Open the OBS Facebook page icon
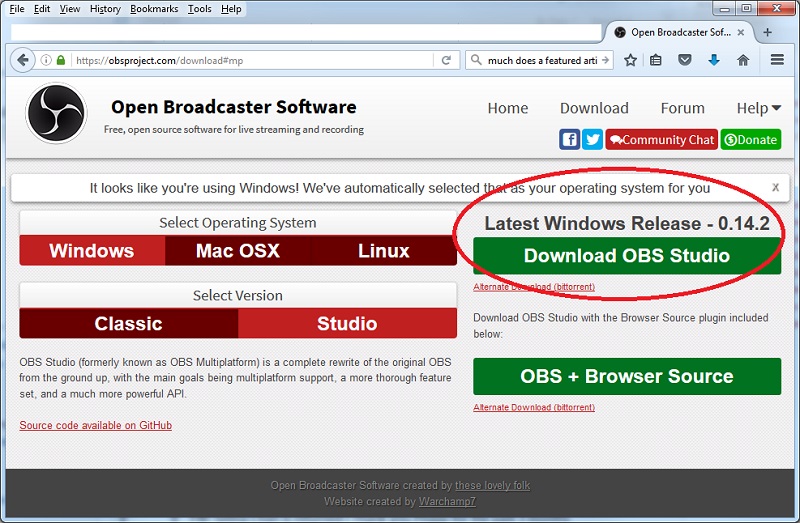 pos(569,139)
